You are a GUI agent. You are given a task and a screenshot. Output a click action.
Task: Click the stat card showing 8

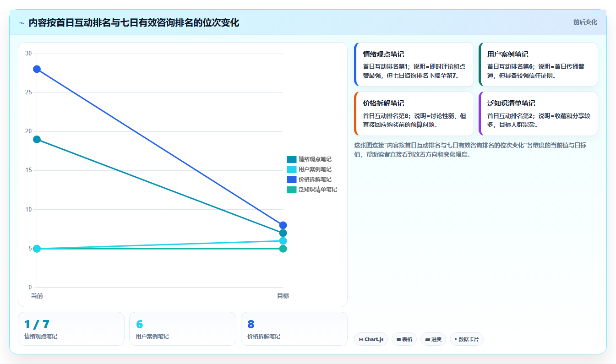click(294, 329)
